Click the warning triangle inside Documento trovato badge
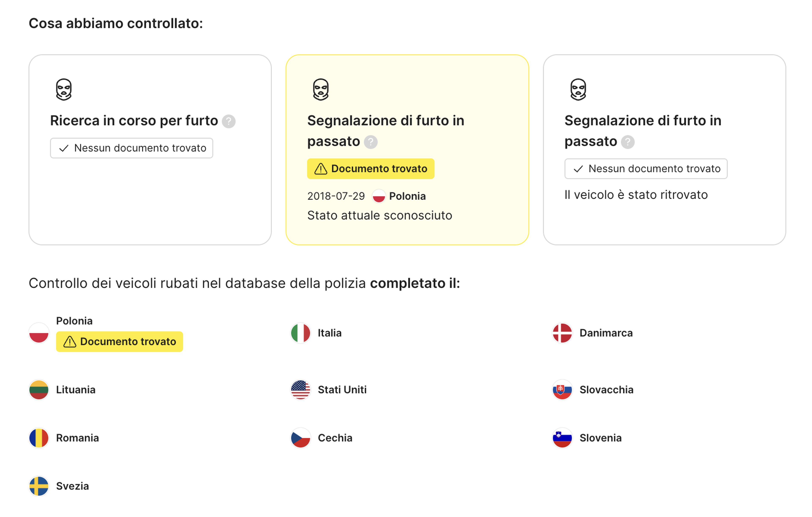Screen dimensions: 812x517 coord(321,169)
